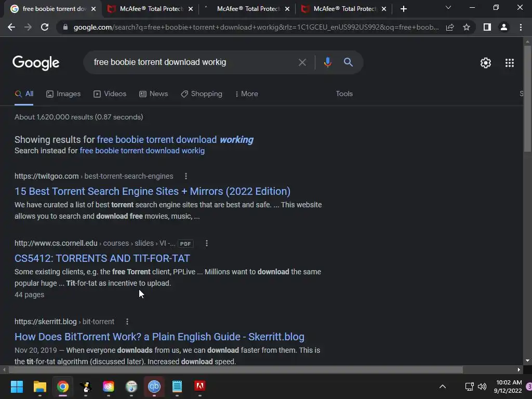Open File Explorer from the taskbar
Viewport: 532px width, 399px height.
[x=39, y=387]
